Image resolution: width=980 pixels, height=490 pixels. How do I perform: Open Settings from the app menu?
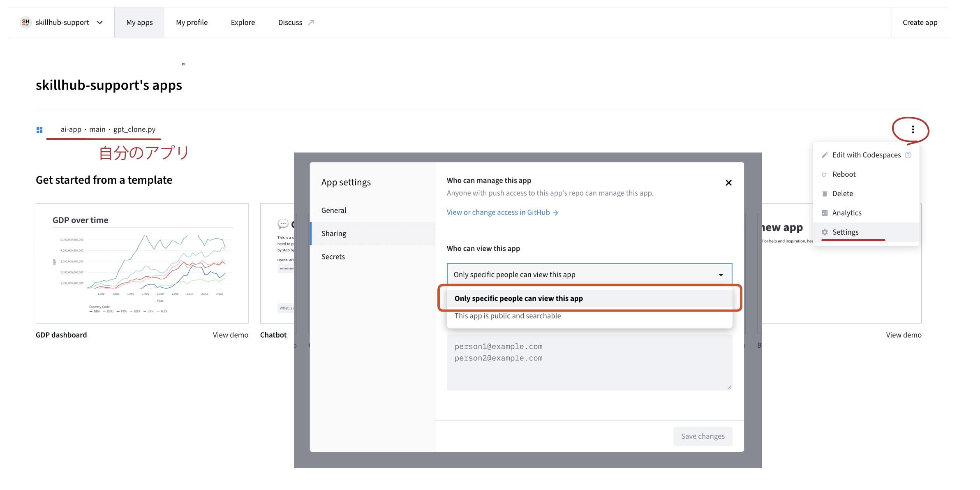tap(866, 232)
